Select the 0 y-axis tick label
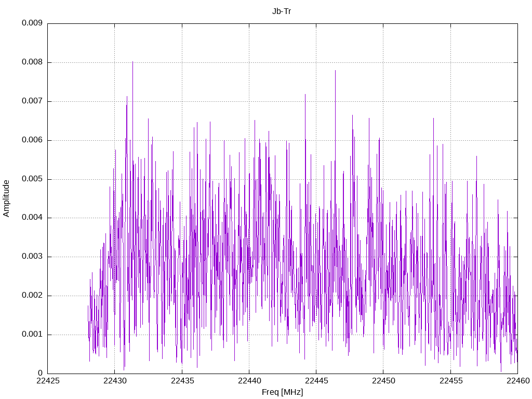 click(41, 373)
